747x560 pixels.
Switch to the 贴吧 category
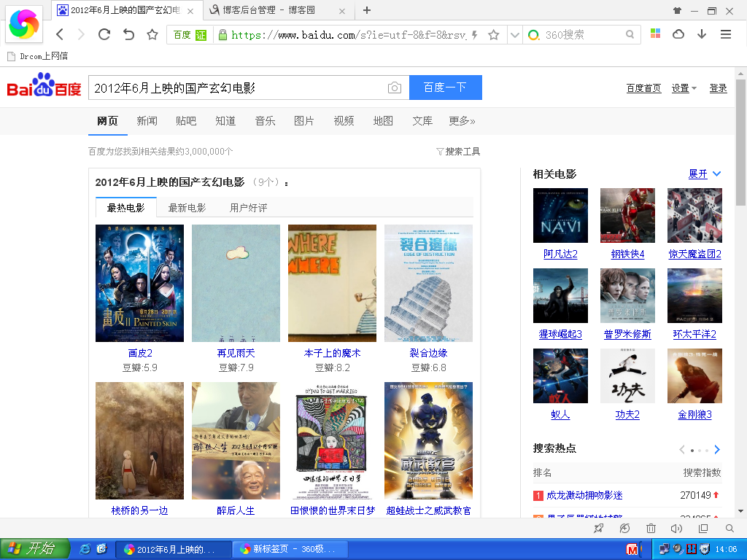coord(186,121)
